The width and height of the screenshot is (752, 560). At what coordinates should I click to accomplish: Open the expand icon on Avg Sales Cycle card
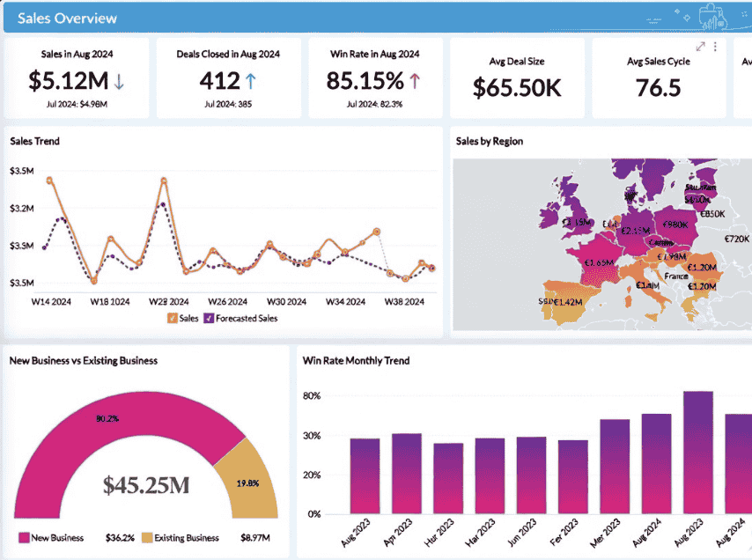tap(700, 47)
